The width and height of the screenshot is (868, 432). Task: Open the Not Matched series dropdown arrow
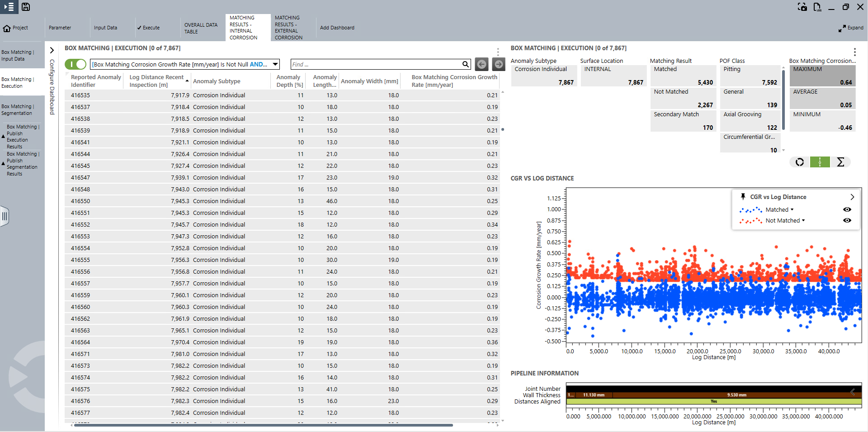(x=803, y=220)
